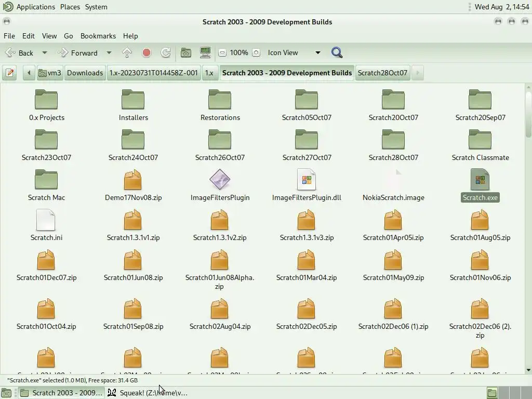
Task: Open the Computer icon in toolbar
Action: pyautogui.click(x=205, y=52)
